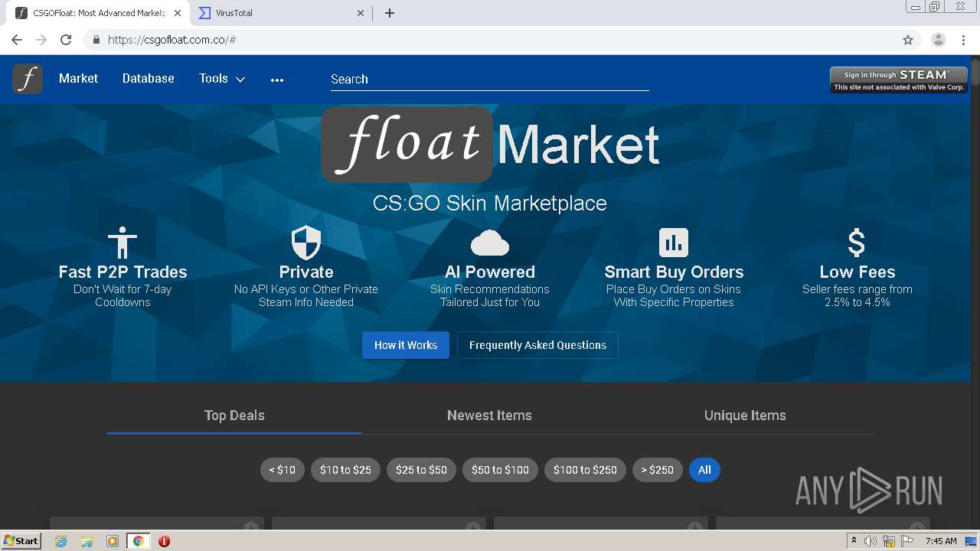Select the All price filter
The width and height of the screenshot is (980, 551).
704,470
